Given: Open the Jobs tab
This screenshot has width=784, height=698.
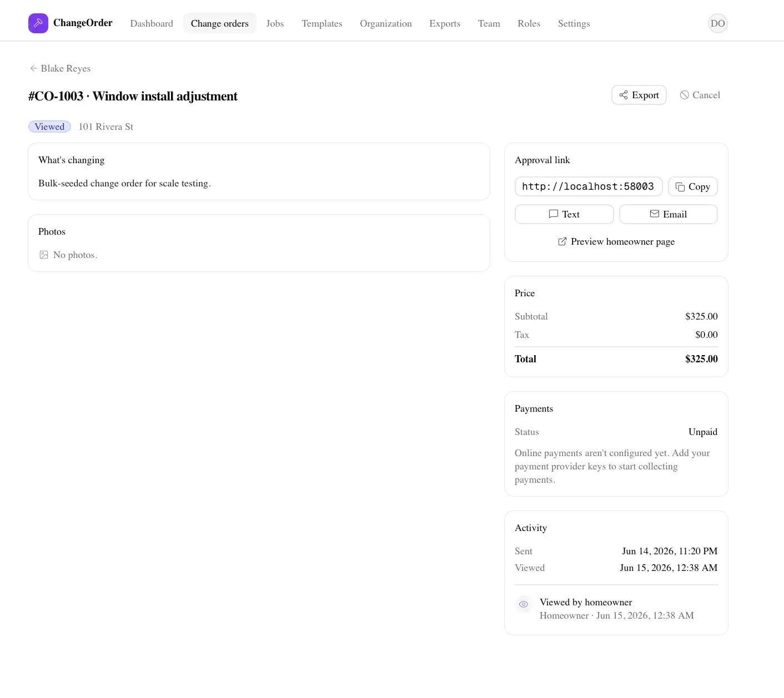Looking at the screenshot, I should click(x=275, y=23).
